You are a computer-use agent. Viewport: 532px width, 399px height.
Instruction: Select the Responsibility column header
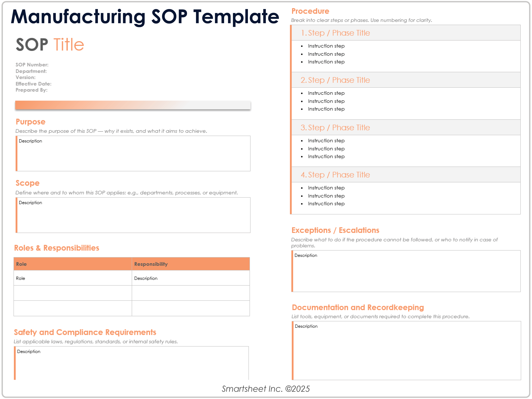[x=151, y=264]
